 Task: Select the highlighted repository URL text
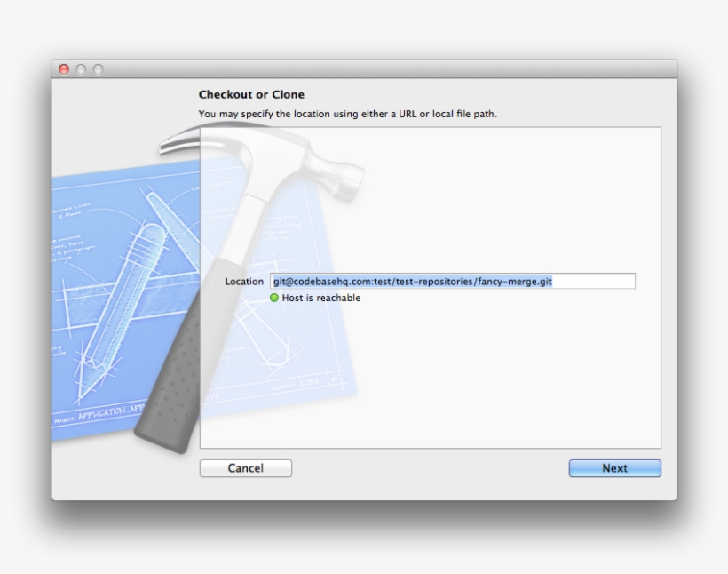tap(413, 281)
